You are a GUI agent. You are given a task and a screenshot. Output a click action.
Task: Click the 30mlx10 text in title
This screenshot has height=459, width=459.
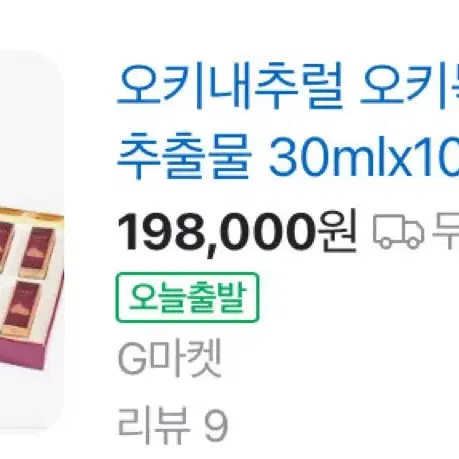point(364,156)
